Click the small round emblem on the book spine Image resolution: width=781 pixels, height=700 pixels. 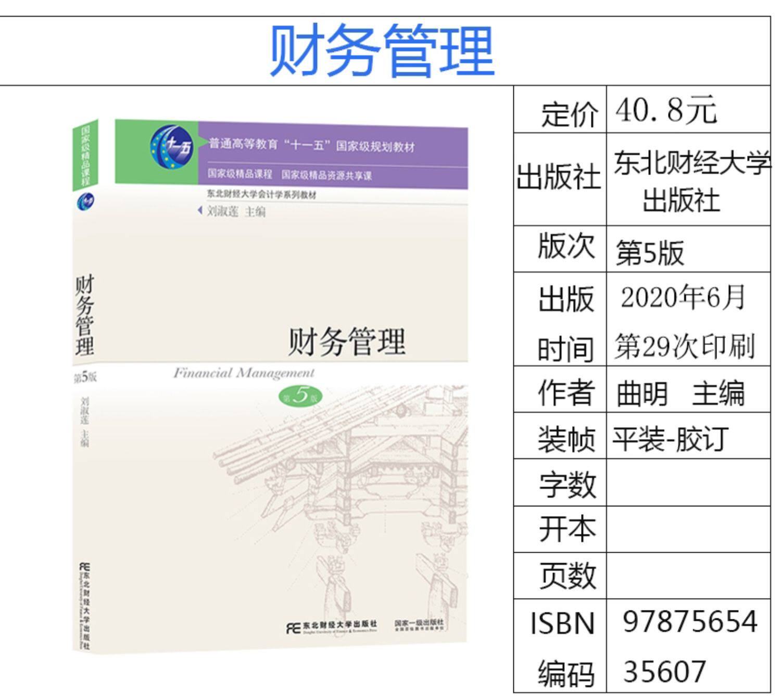(x=85, y=201)
